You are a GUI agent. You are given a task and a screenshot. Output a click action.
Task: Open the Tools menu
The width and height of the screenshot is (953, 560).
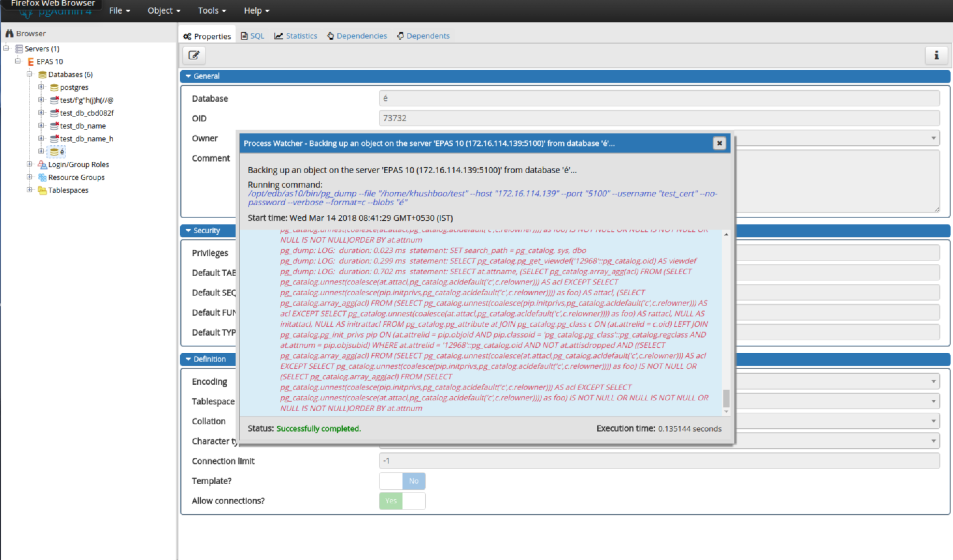(211, 11)
